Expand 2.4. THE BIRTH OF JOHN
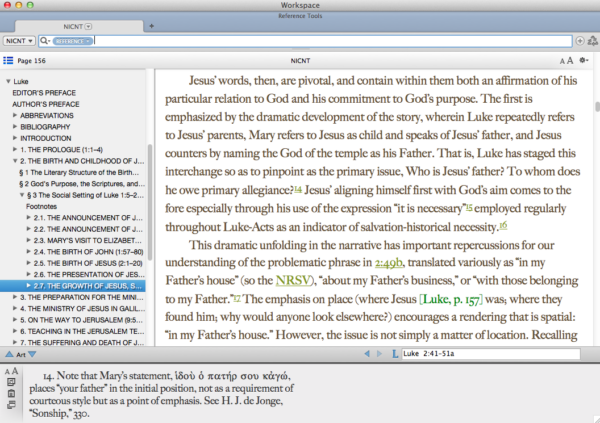Viewport: 600px width, 423px height. tap(28, 252)
